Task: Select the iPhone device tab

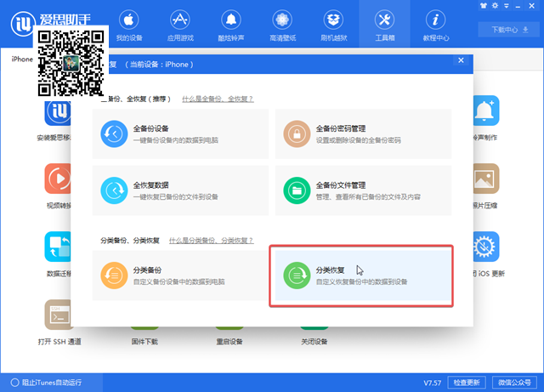Action: click(x=22, y=59)
